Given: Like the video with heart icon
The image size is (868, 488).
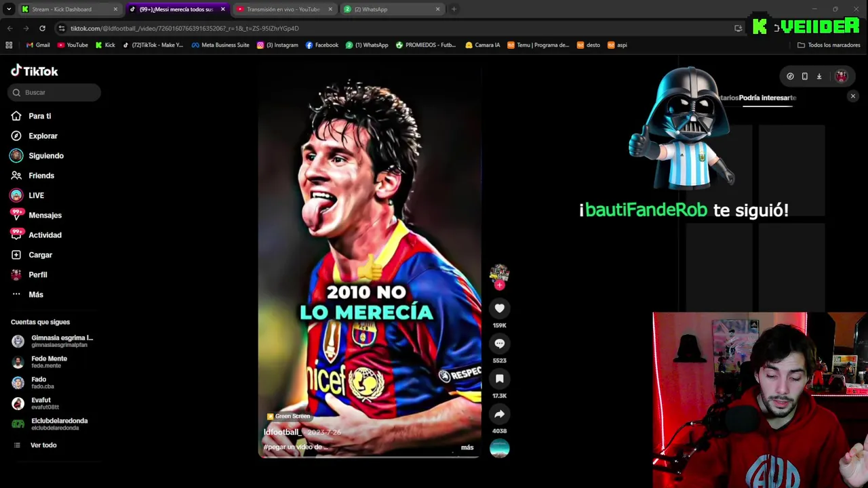Looking at the screenshot, I should pos(500,308).
